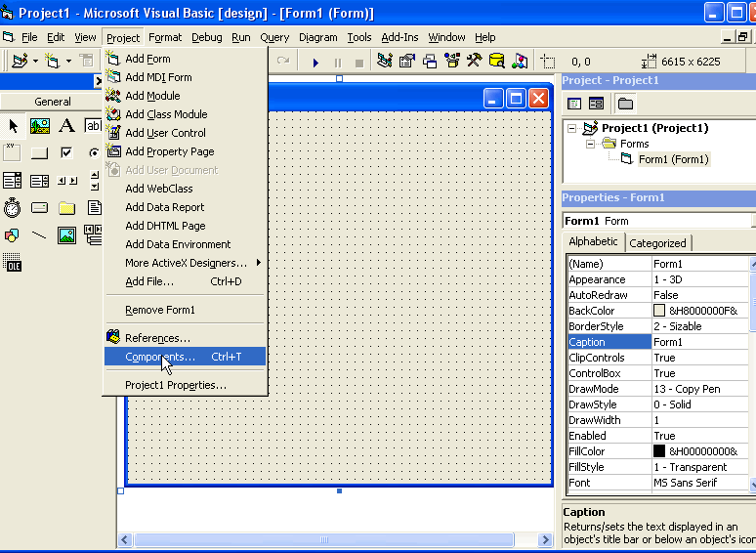This screenshot has height=553, width=756.
Task: Select the Pointer tool in the toolbox
Action: pos(13,126)
